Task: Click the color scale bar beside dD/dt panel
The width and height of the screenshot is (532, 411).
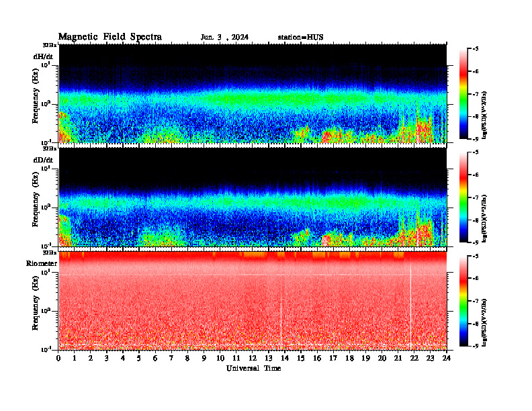Action: 463,197
